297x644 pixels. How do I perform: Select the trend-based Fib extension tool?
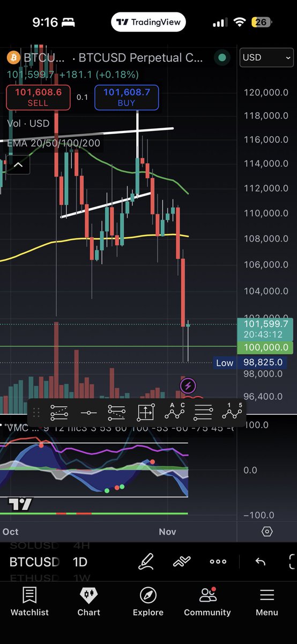(116, 413)
